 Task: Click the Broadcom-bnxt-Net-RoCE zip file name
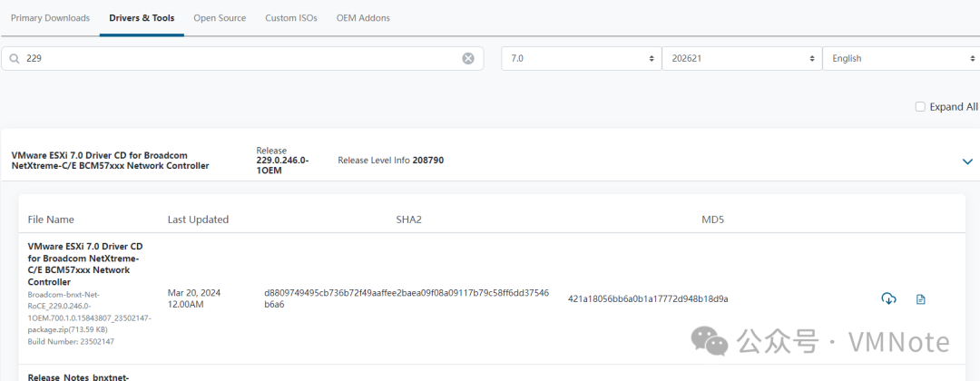(89, 312)
